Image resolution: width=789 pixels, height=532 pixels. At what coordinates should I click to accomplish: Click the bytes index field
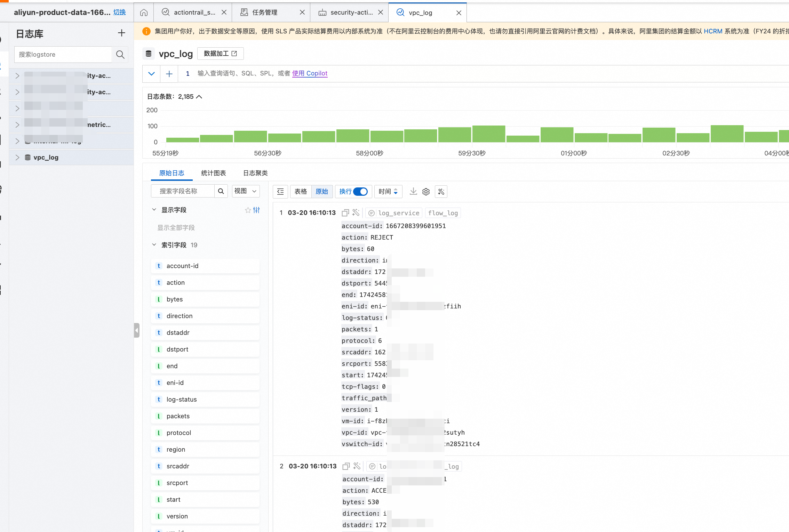(205, 299)
